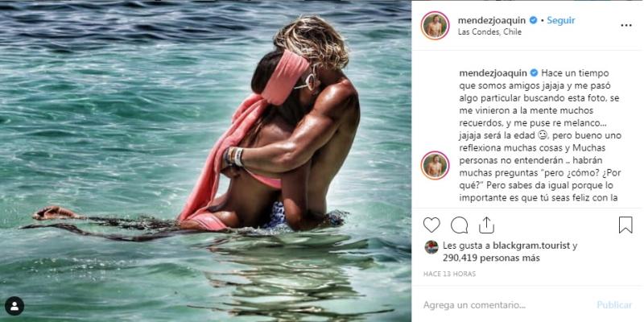Open mendezjoaquin username in header
The width and height of the screenshot is (644, 322).
point(492,20)
